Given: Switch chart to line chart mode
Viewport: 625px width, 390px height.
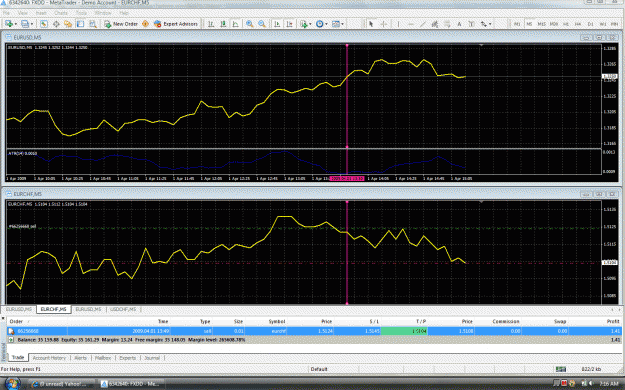Looking at the screenshot, I should coord(236,24).
